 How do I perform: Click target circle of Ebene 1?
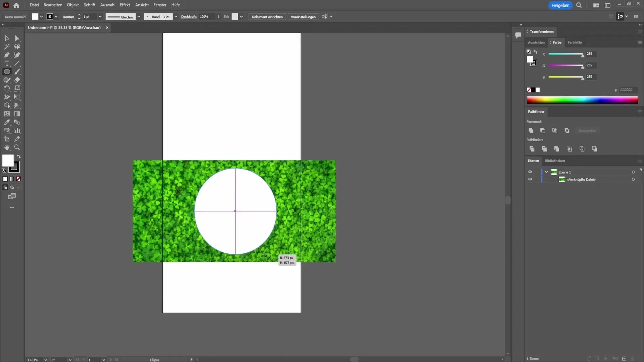tap(633, 172)
